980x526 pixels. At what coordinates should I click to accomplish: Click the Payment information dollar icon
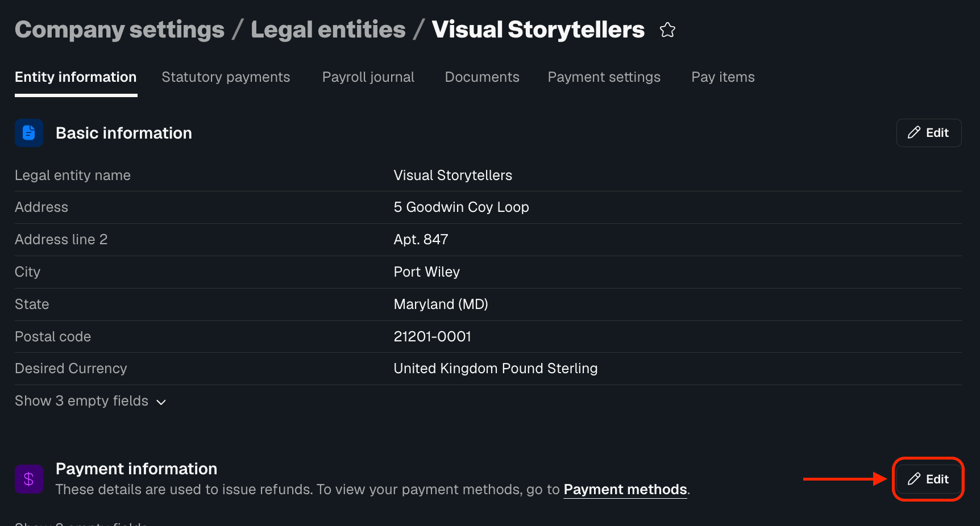pos(29,479)
